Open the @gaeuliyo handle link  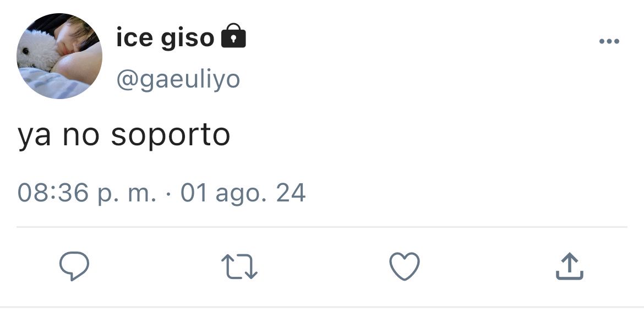click(x=178, y=80)
